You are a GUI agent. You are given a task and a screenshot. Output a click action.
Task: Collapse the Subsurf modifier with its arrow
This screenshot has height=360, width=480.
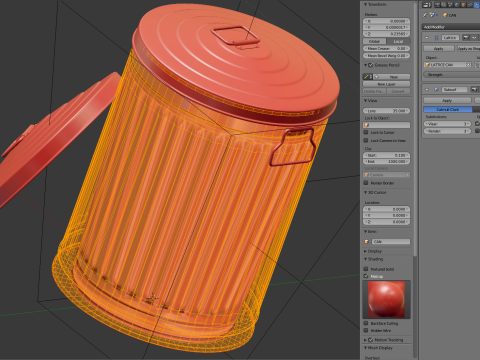[x=427, y=89]
